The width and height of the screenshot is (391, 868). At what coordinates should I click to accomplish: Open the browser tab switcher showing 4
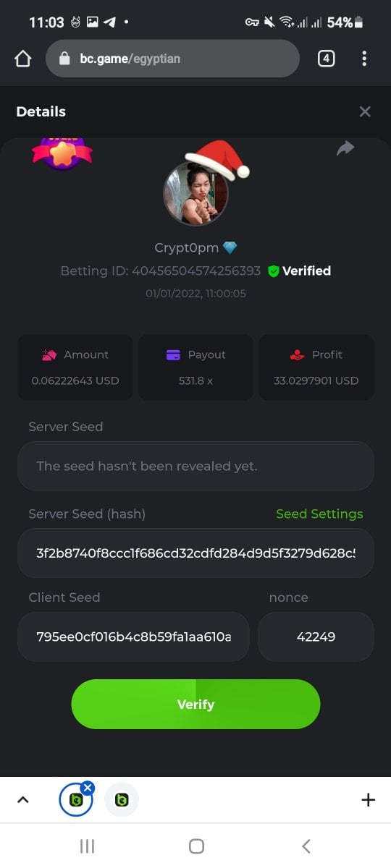[326, 59]
